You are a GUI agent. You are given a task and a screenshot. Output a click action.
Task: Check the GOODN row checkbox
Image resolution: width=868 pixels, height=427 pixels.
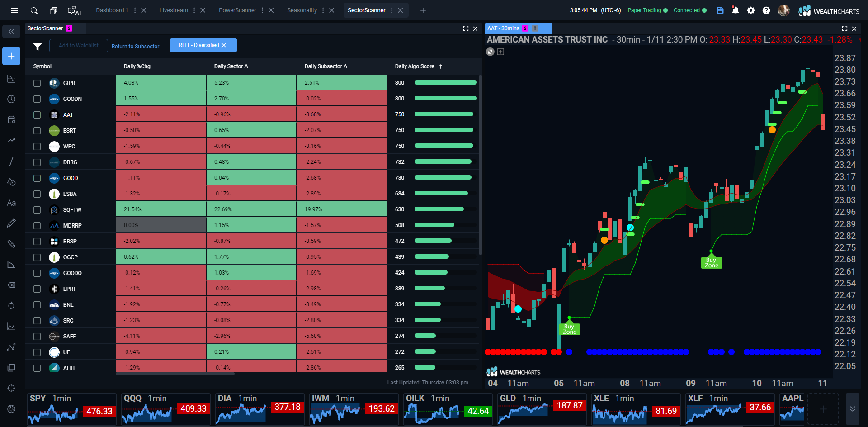[x=37, y=99]
